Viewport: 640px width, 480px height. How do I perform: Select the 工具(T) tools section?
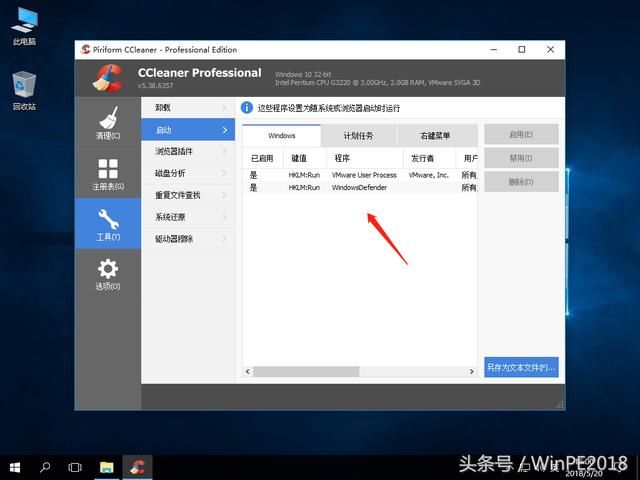[x=108, y=224]
